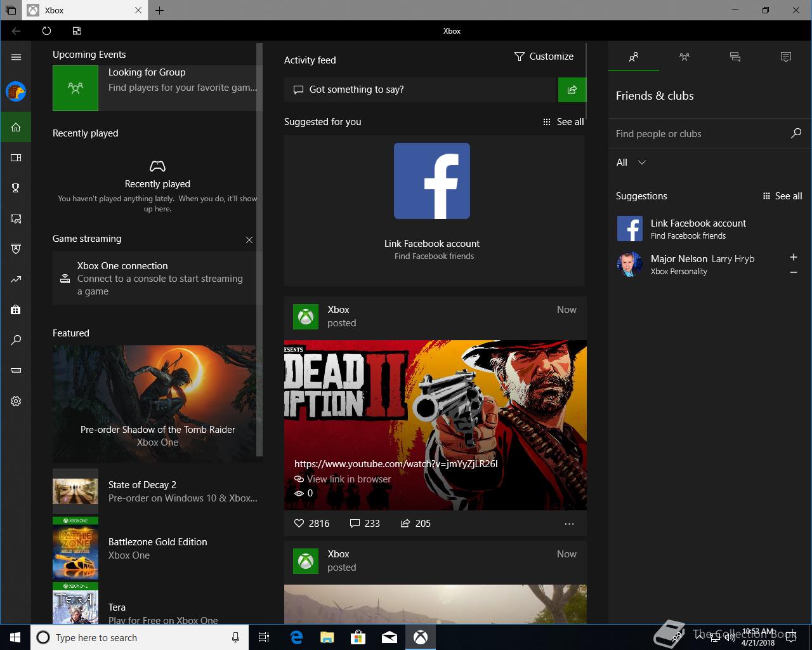812x650 pixels.
Task: Open Battlezone Gold Edition item
Action: click(x=156, y=548)
